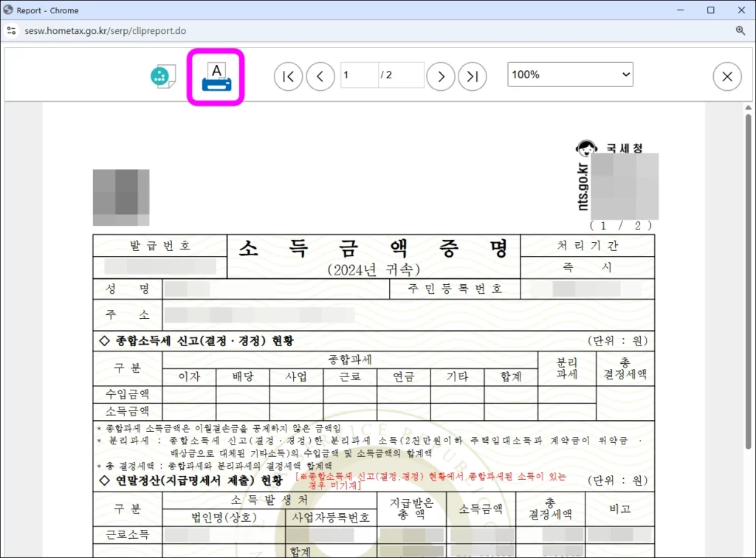
Task: Click the 분리과세 column header
Action: pyautogui.click(x=567, y=368)
